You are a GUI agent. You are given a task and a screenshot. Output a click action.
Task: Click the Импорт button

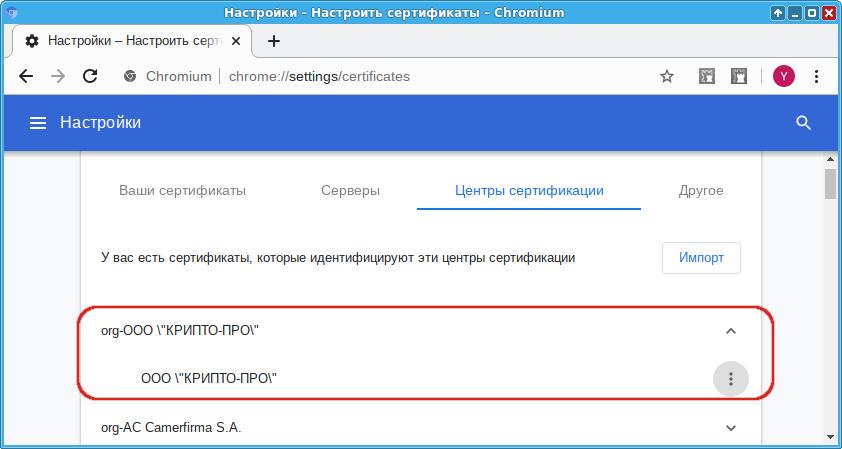click(x=701, y=258)
